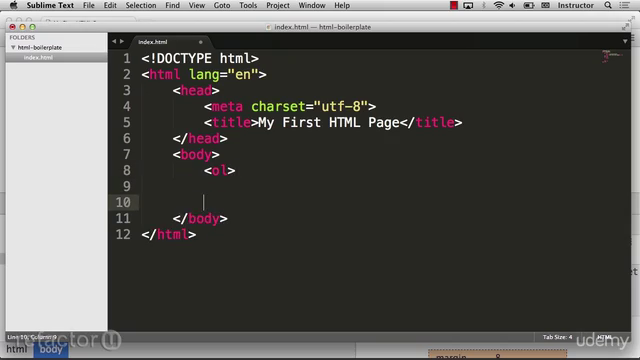Switch to the index.html tab
This screenshot has width=640, height=360.
153,42
